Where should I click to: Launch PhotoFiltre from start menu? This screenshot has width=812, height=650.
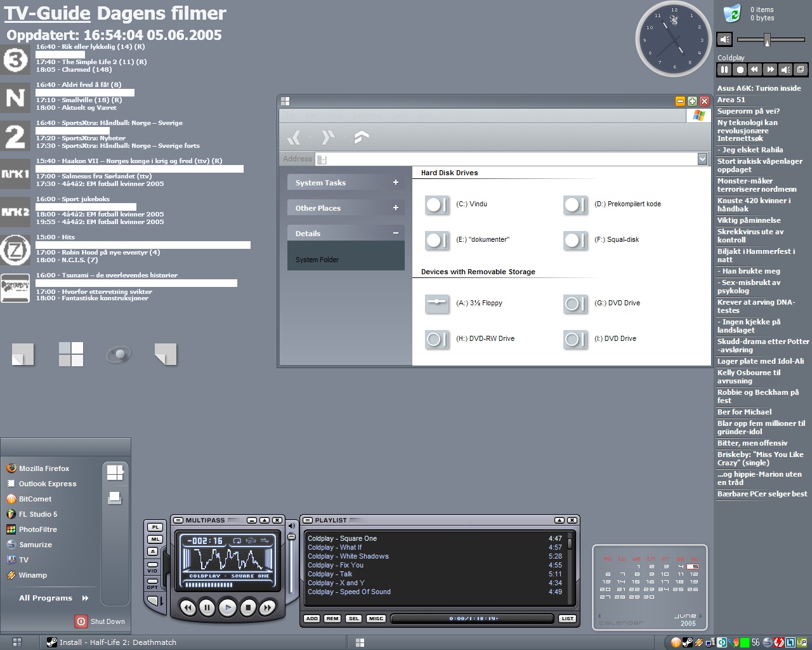[x=32, y=529]
